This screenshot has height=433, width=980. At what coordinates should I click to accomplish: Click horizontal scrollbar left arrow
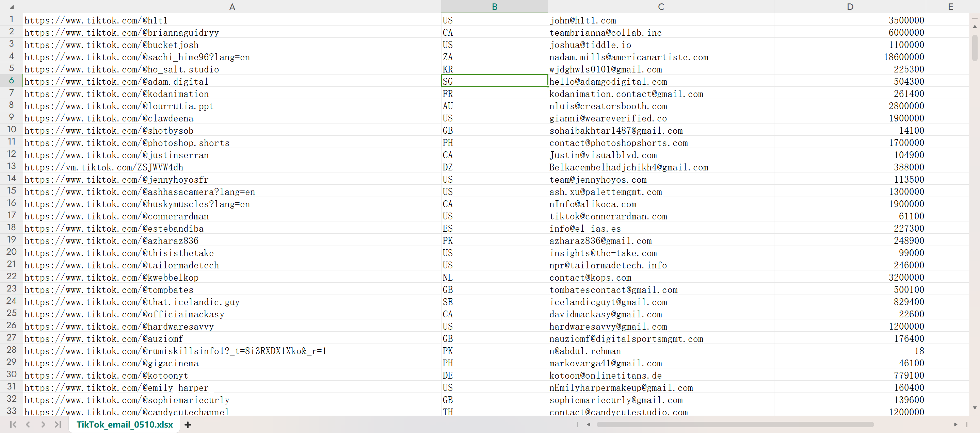pos(589,424)
